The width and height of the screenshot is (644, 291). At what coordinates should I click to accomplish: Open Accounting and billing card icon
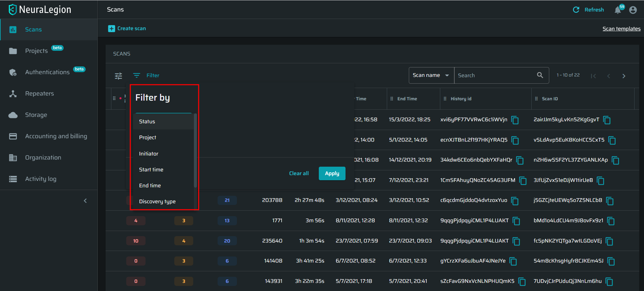pos(13,136)
